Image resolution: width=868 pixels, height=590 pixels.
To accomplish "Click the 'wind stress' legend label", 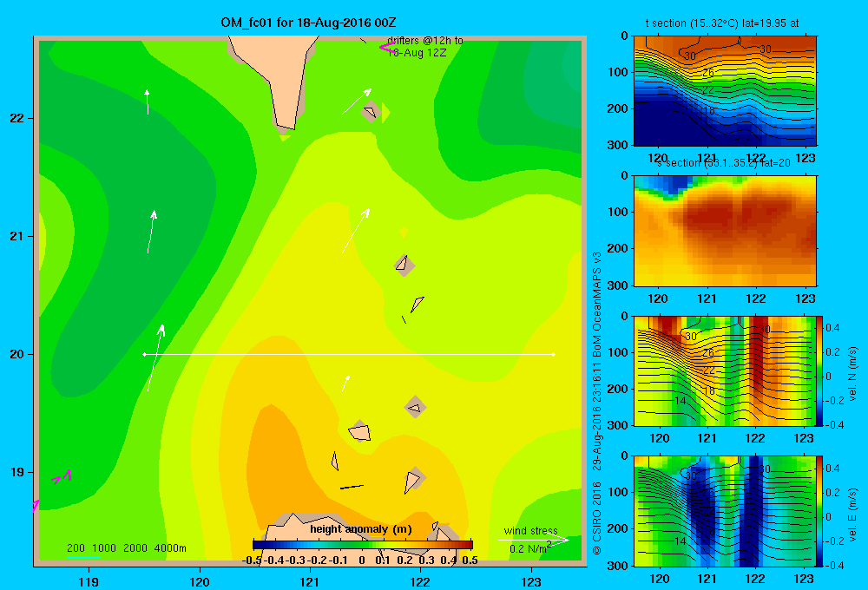I will pyautogui.click(x=530, y=530).
